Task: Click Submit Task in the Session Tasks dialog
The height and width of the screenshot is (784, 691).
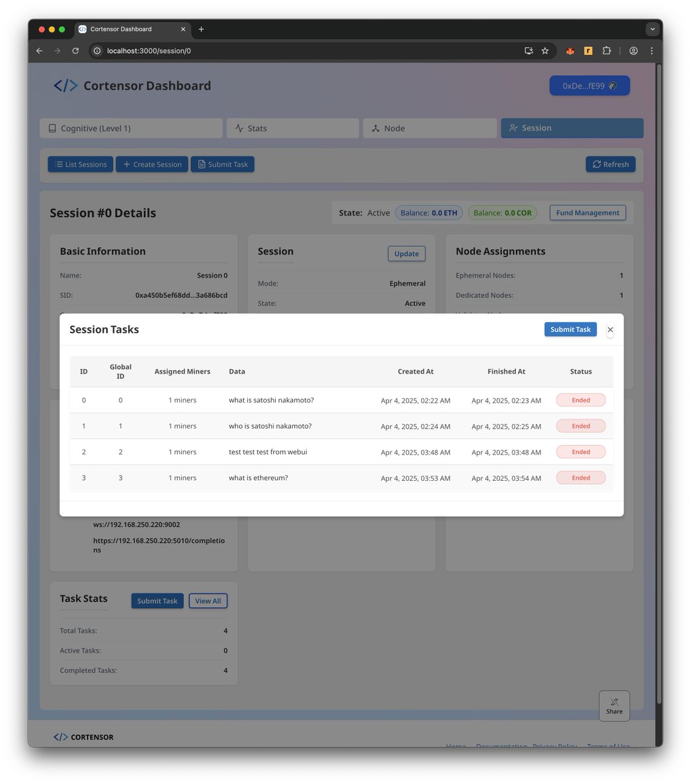Action: [570, 329]
